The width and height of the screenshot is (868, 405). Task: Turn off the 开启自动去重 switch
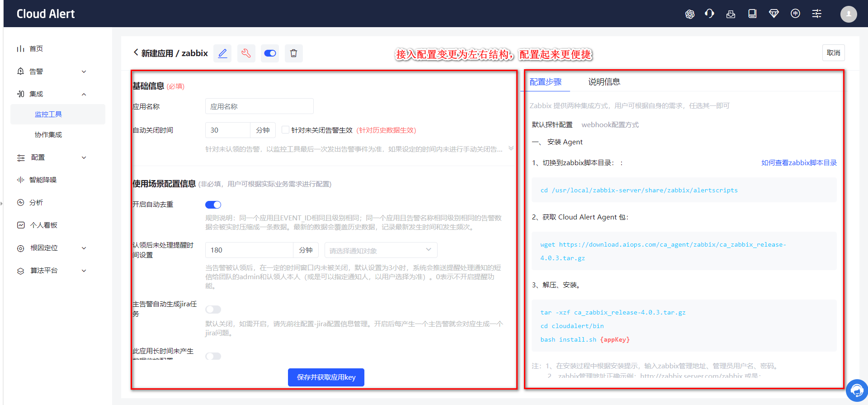tap(213, 205)
